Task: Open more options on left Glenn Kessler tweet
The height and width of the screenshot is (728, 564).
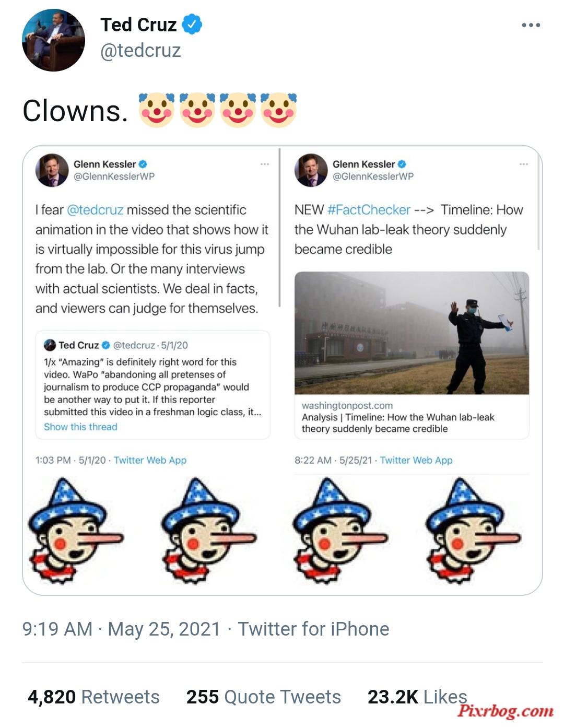Action: (x=265, y=164)
